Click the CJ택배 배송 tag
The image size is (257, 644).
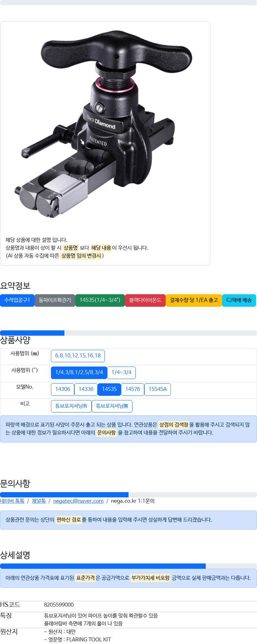239,300
